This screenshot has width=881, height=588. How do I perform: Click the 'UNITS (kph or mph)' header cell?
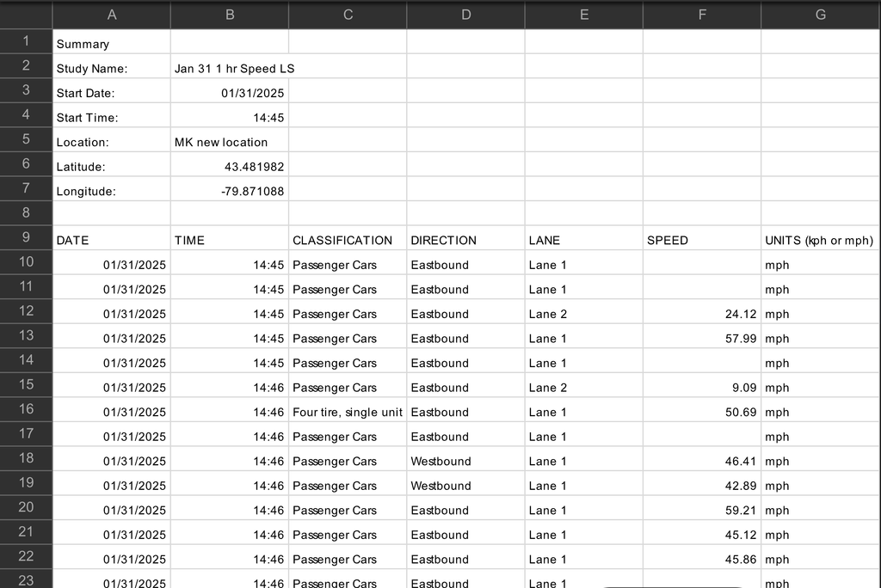click(x=819, y=240)
